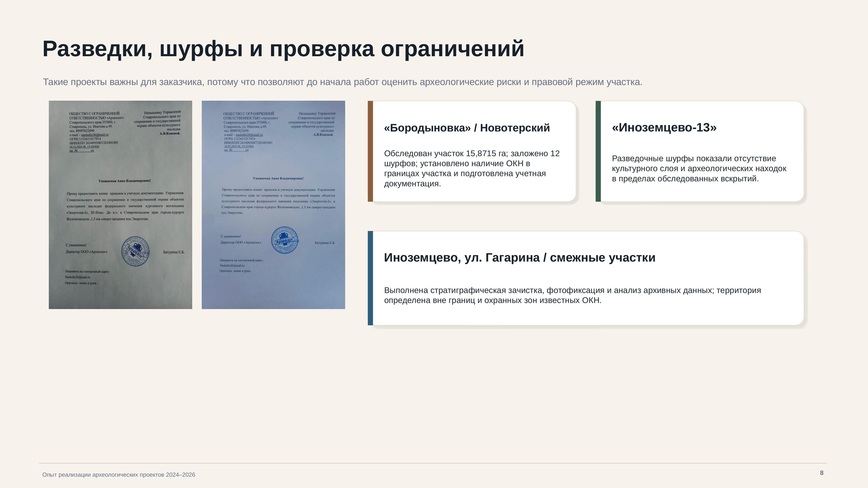Click the round stamp on the grey letter

pos(136,251)
